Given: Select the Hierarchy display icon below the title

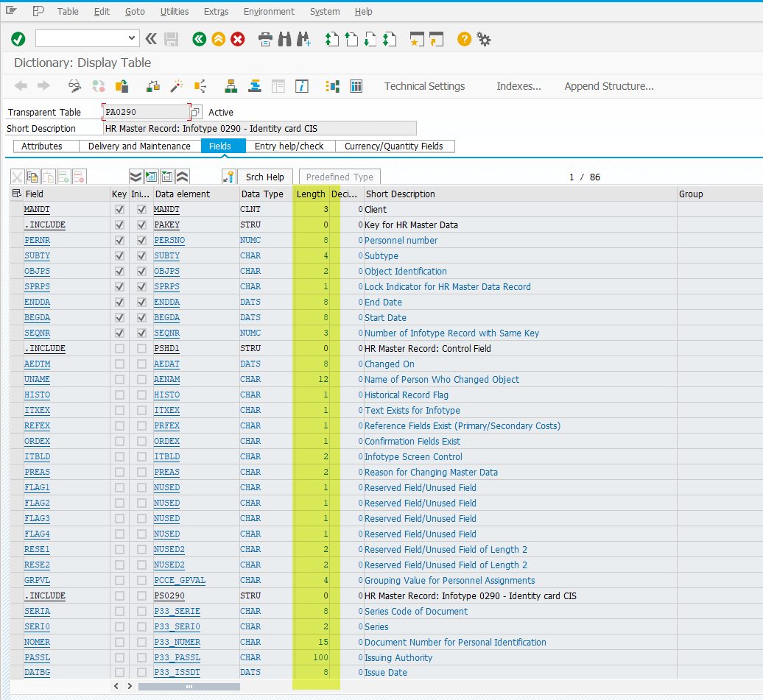Looking at the screenshot, I should (231, 86).
